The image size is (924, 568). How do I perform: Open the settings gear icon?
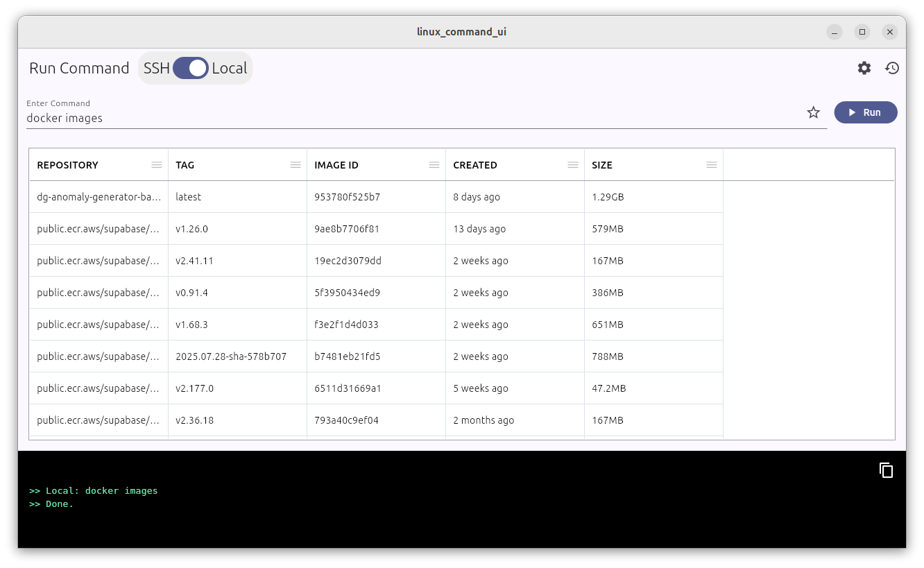(864, 68)
